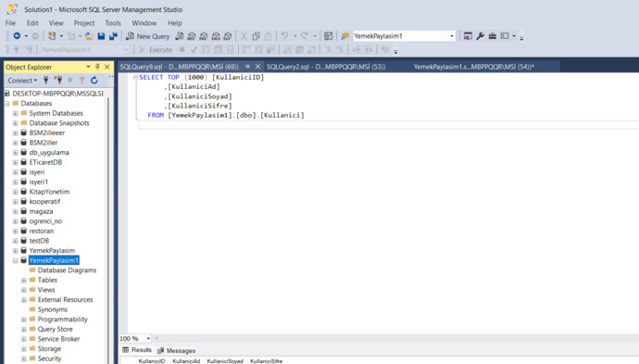This screenshot has width=639, height=364.
Task: Open the Edit menu
Action: [x=32, y=23]
